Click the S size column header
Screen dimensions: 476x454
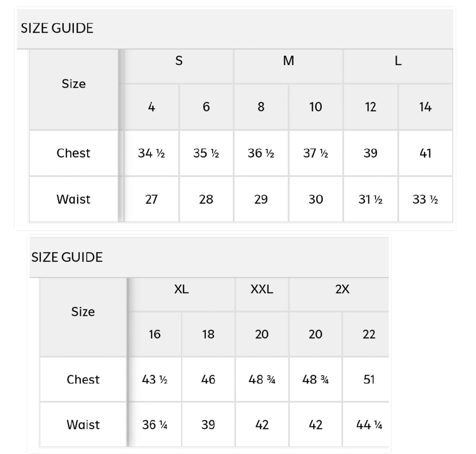[179, 61]
